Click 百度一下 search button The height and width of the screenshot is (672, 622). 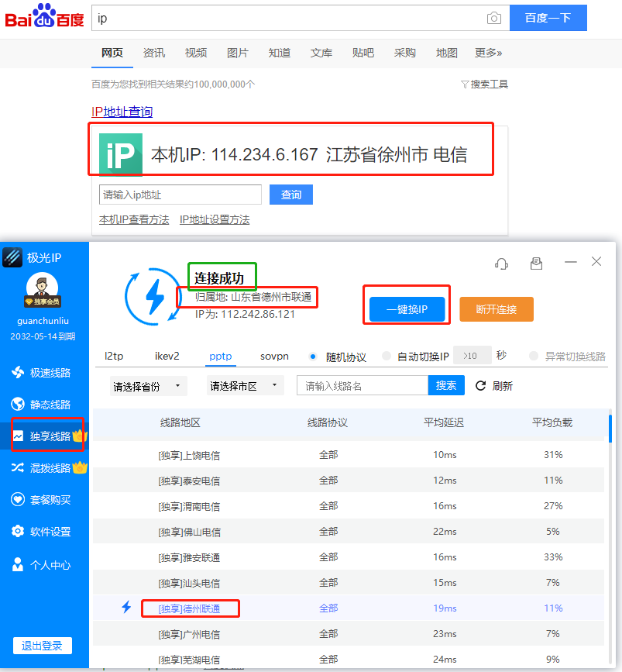(548, 18)
